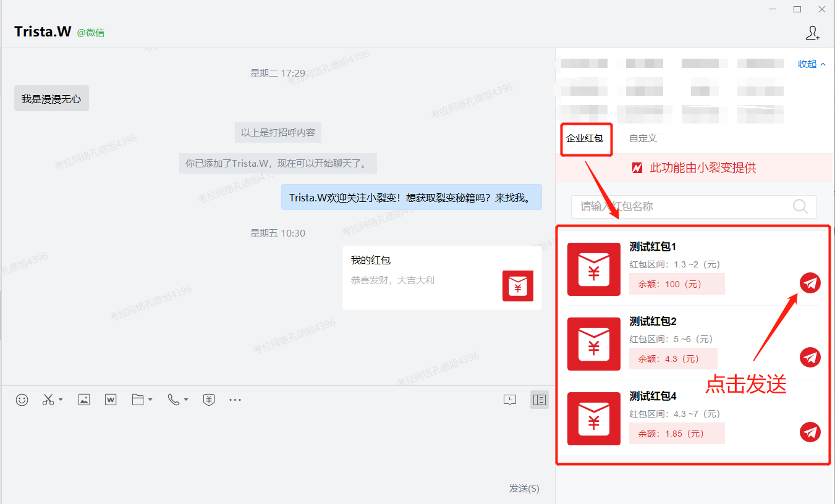Close the chat window

(x=822, y=9)
